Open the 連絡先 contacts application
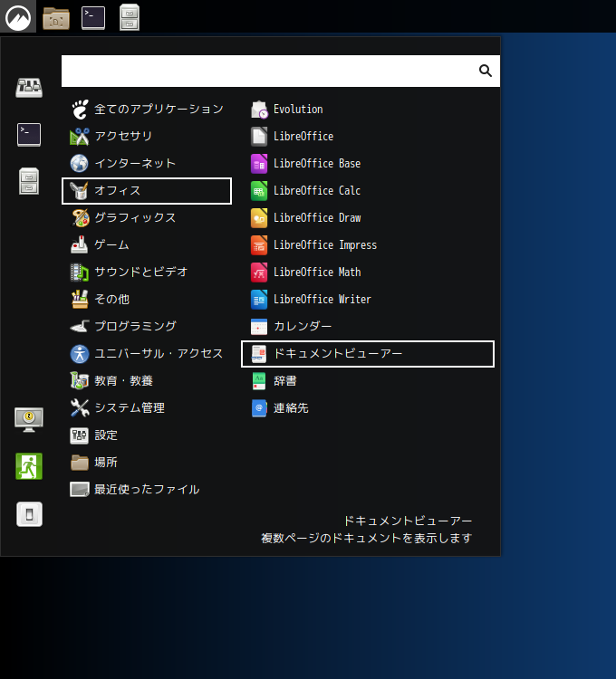 [368, 408]
